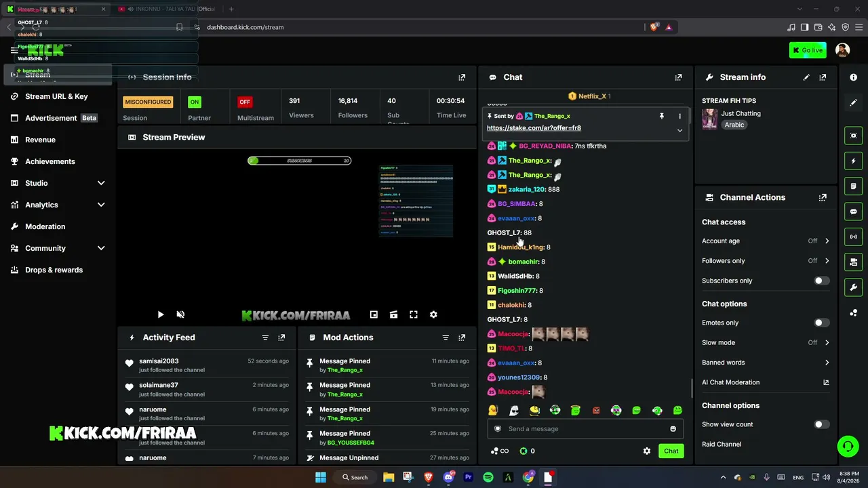Open Drops & rewards in sidebar
Image resolution: width=868 pixels, height=488 pixels.
click(x=56, y=270)
